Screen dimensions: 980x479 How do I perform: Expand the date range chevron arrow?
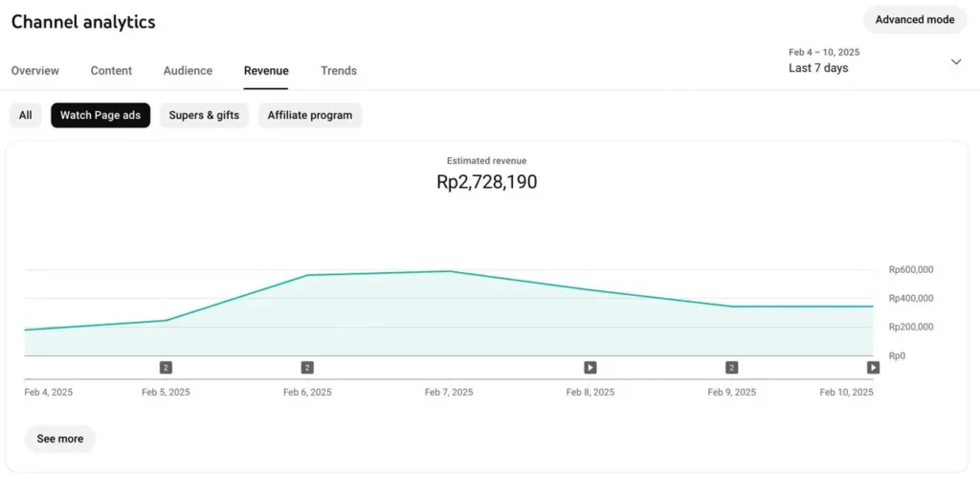(955, 62)
